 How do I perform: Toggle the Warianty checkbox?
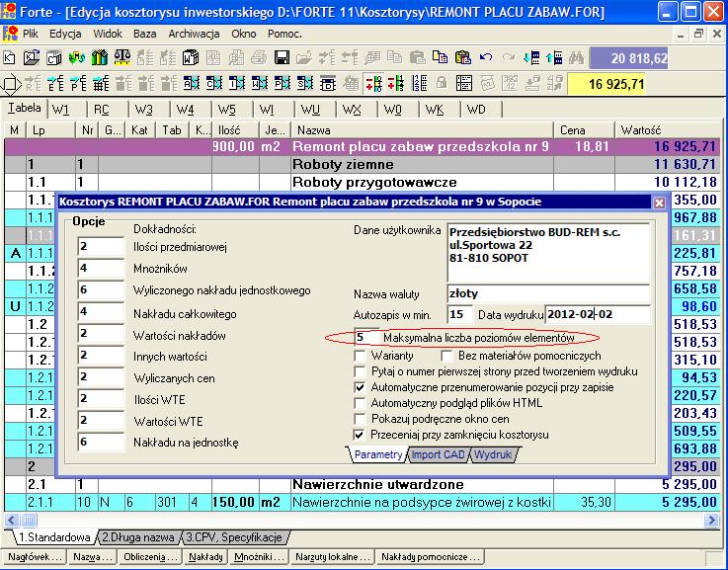tap(360, 356)
